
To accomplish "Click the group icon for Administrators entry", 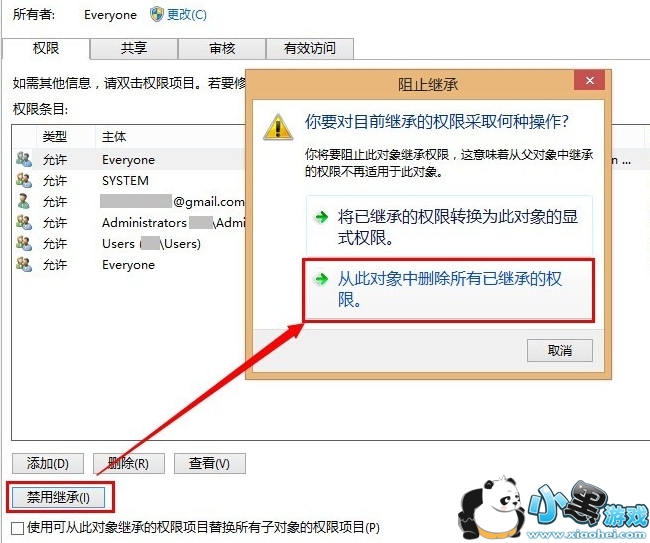I will tap(24, 222).
